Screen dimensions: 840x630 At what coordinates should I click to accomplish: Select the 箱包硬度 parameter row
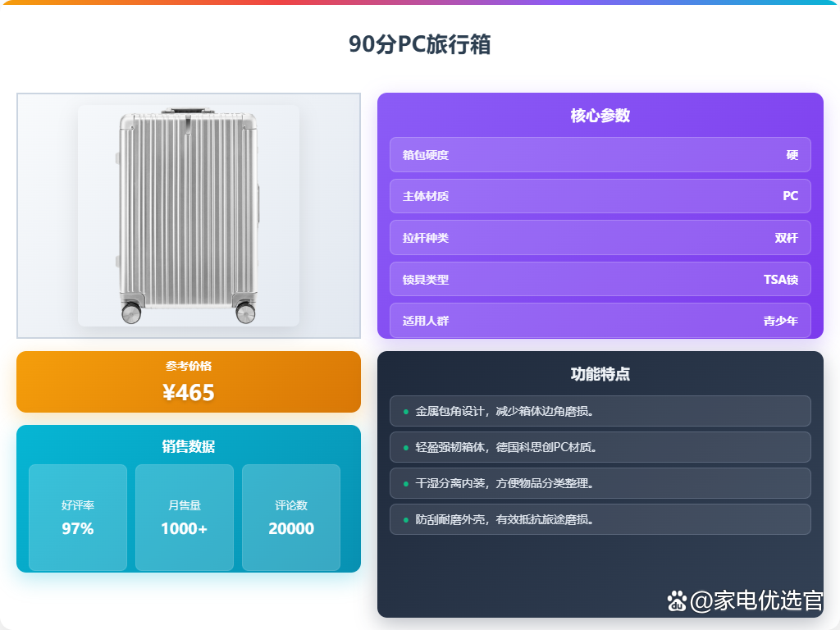tap(600, 155)
